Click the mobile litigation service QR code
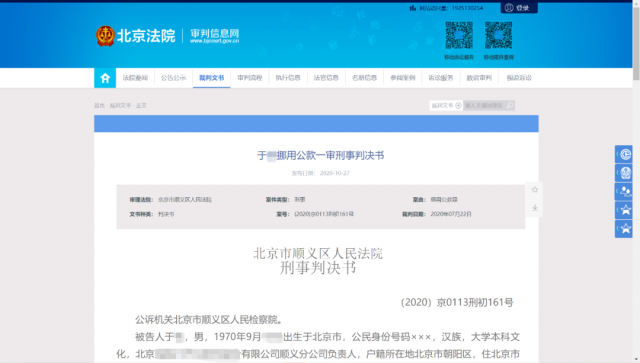 459,36
